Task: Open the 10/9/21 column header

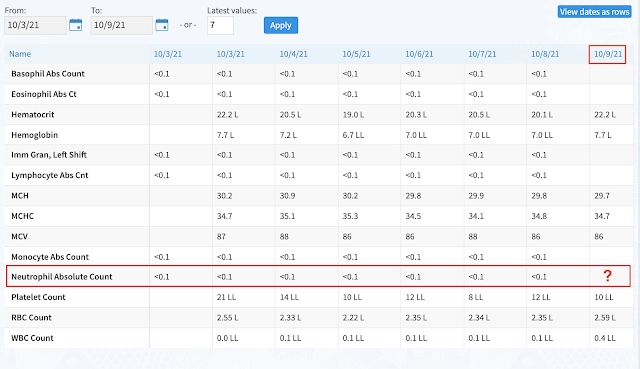Action: click(x=608, y=54)
